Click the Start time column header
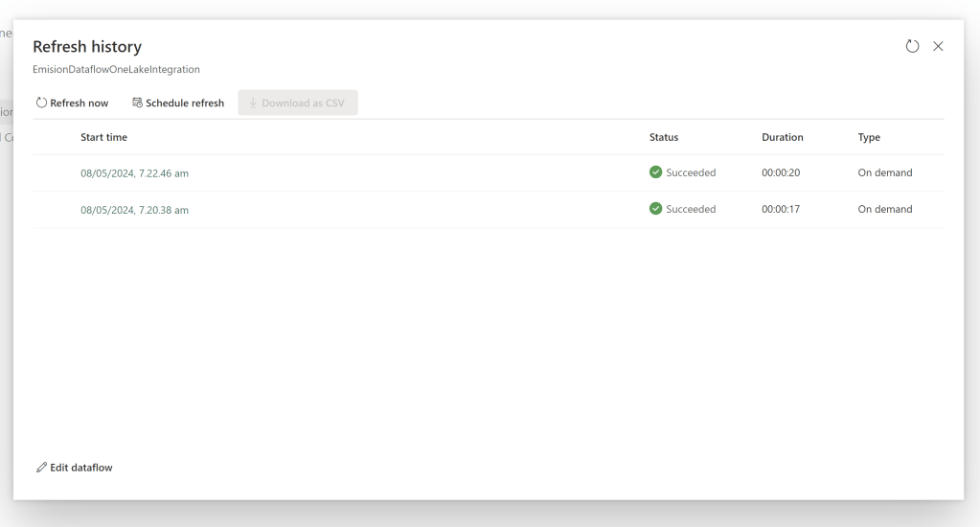The image size is (980, 527). 103,137
